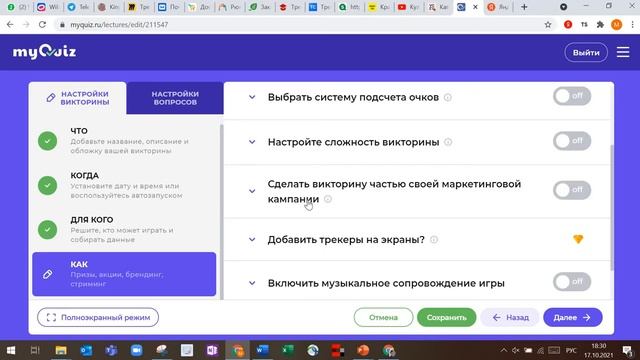Open PowerPoint from the taskbar
Viewport: 640px width, 360px height.
pyautogui.click(x=363, y=350)
